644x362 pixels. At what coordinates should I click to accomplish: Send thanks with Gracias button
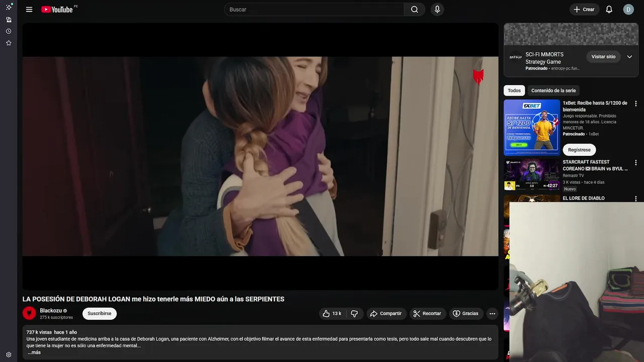tap(466, 314)
